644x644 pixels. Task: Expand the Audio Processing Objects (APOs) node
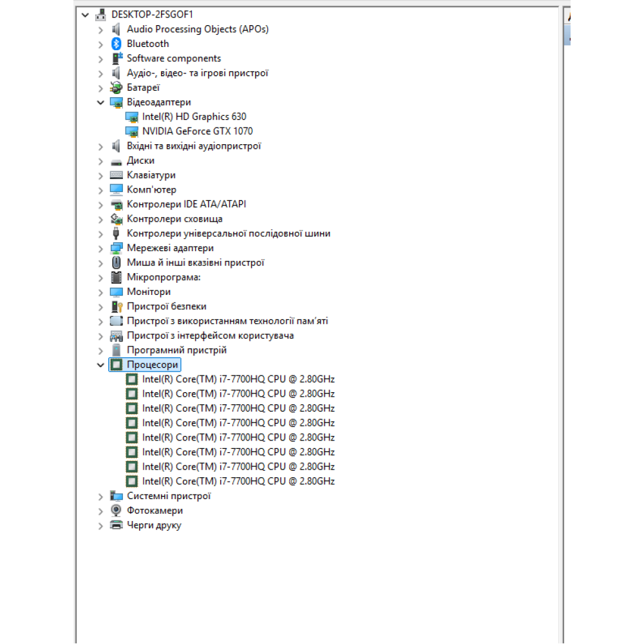tap(100, 30)
